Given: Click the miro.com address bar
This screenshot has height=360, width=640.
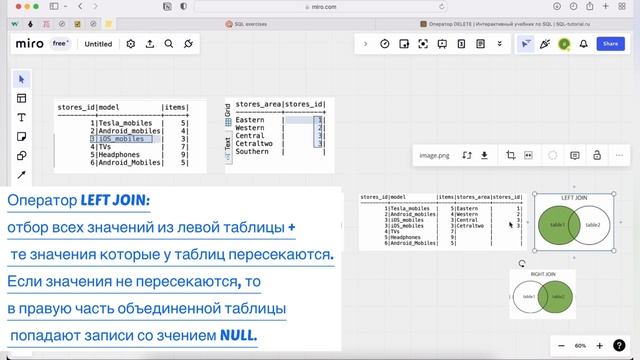Looking at the screenshot, I should (x=320, y=7).
